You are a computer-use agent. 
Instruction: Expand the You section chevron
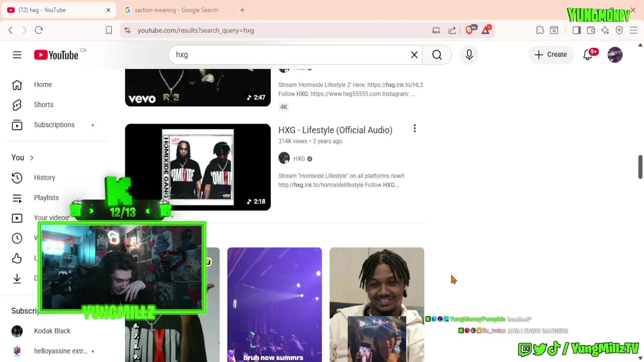tap(31, 158)
